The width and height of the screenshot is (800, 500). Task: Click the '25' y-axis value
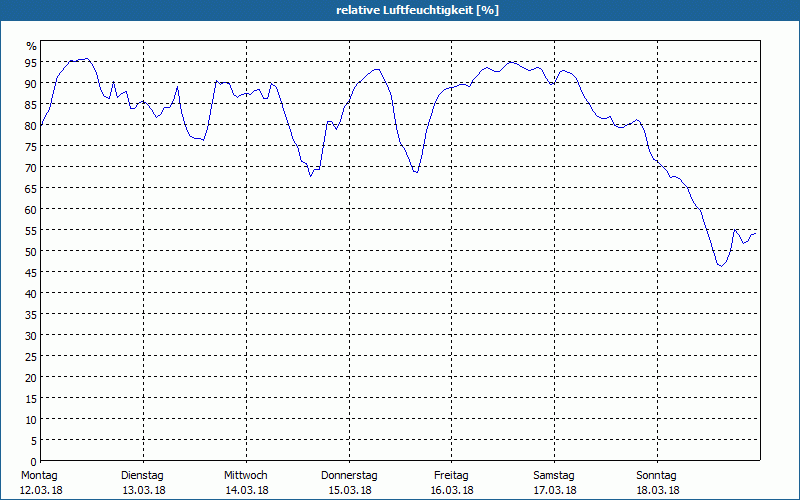coord(31,357)
